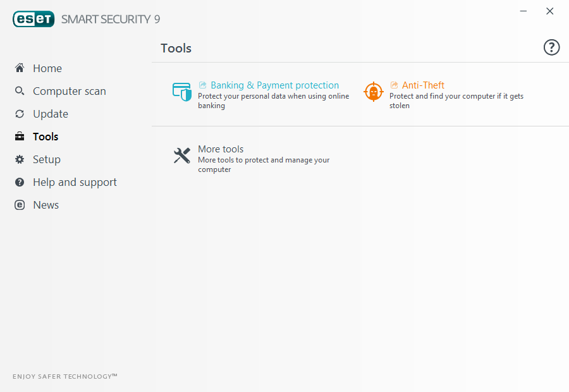Click the orange Anti-Theft target icon
The width and height of the screenshot is (569, 392).
click(374, 92)
